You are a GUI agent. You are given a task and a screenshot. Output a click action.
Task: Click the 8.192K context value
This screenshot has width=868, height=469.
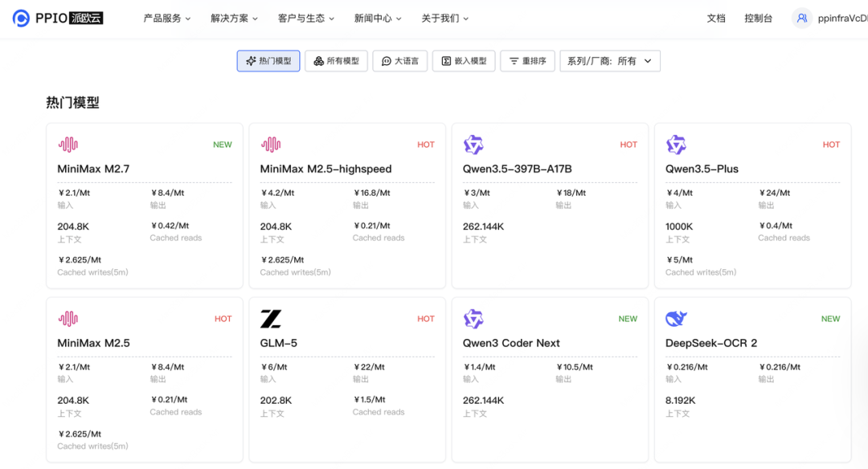681,401
